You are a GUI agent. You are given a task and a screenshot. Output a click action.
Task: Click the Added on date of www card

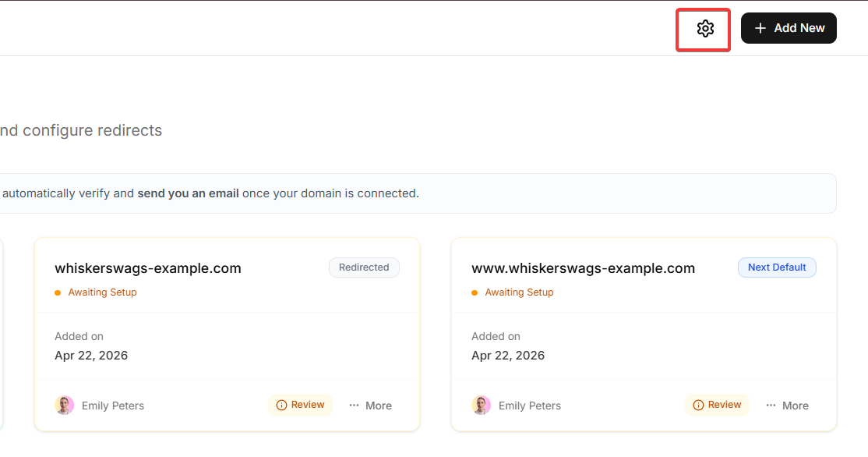coord(508,356)
